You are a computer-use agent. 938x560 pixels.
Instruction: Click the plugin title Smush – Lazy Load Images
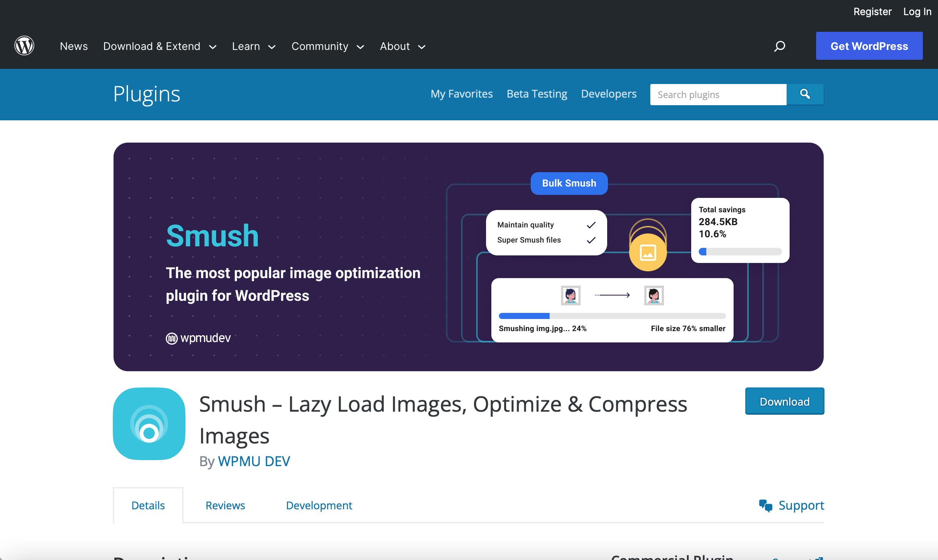[443, 420]
